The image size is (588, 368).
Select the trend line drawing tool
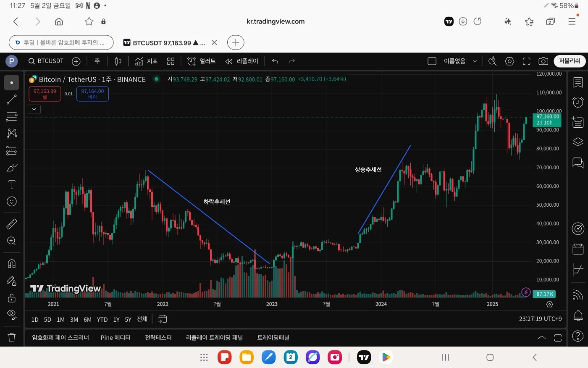(12, 100)
